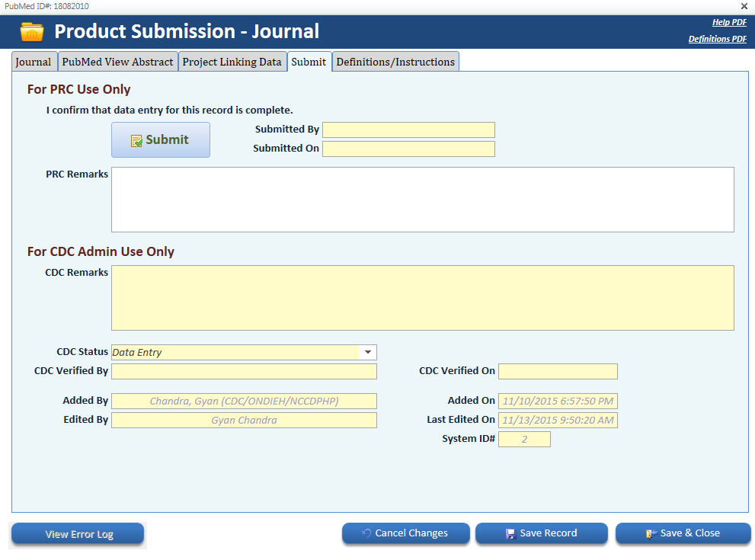Click the floppy disk icon on Save Record

[x=510, y=534]
